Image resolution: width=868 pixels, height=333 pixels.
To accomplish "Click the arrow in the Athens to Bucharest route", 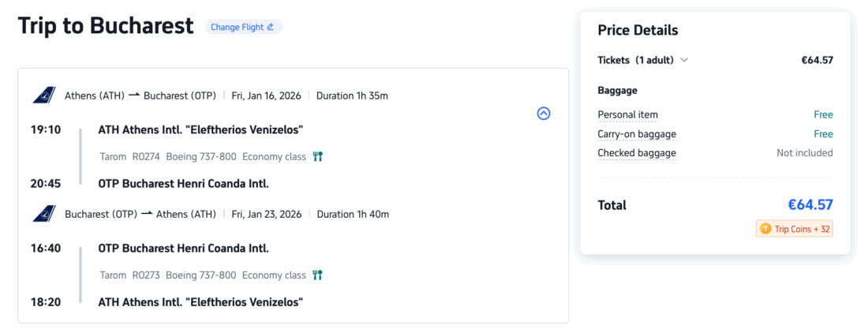I will click(134, 95).
